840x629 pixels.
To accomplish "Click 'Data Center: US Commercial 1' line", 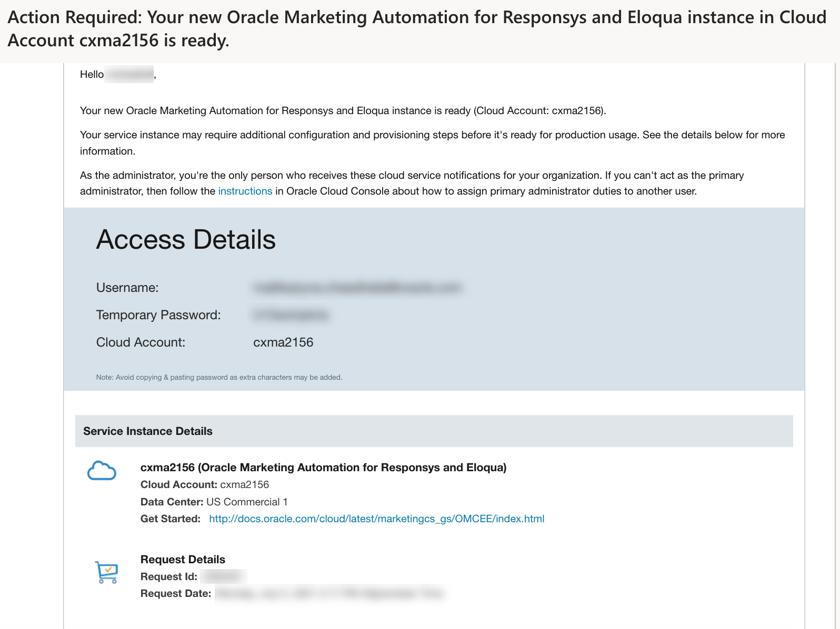I will 214,502.
